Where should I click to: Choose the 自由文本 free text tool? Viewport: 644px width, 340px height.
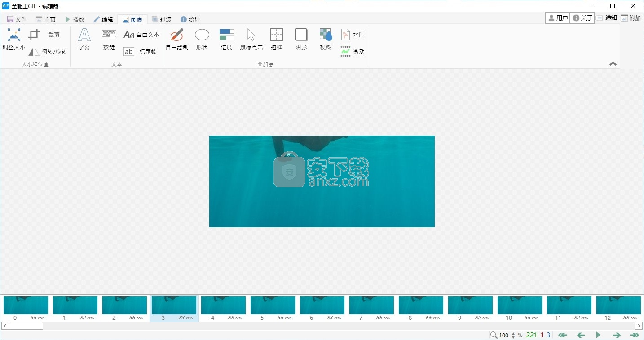click(141, 35)
